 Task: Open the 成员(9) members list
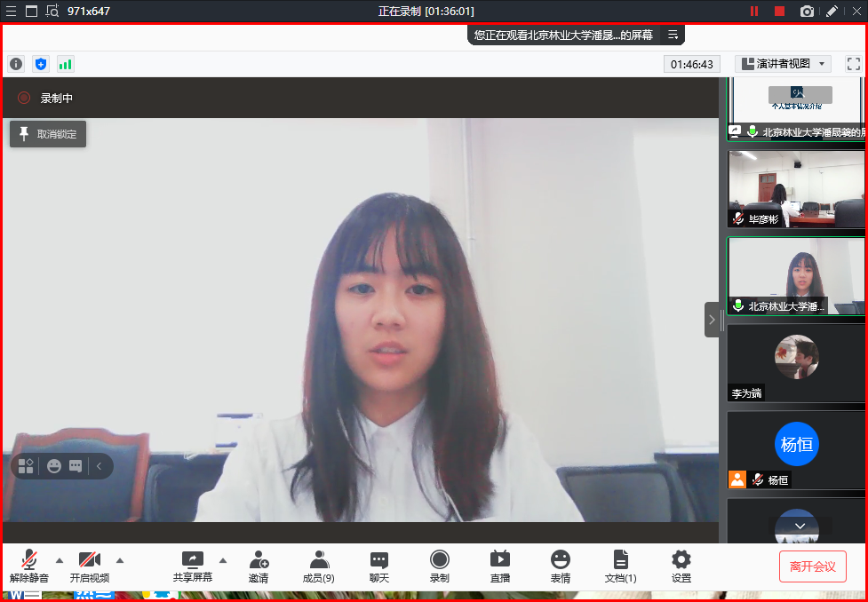[318, 566]
